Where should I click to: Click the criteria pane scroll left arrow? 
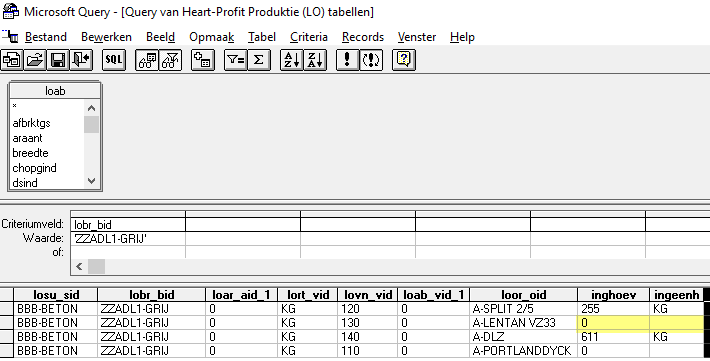pos(79,266)
